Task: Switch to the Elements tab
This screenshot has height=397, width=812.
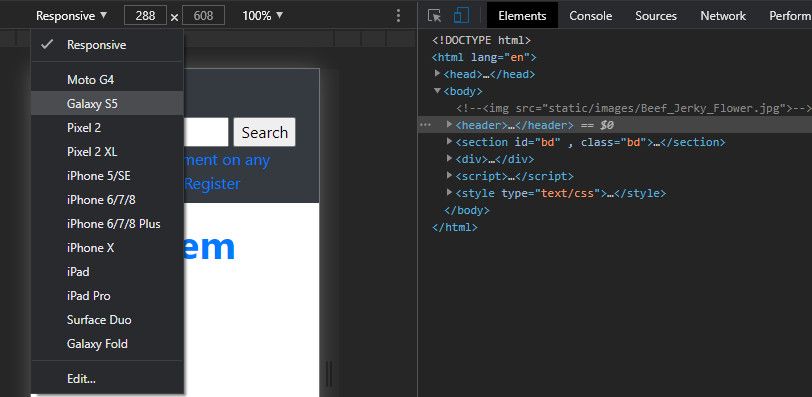Action: pos(522,16)
